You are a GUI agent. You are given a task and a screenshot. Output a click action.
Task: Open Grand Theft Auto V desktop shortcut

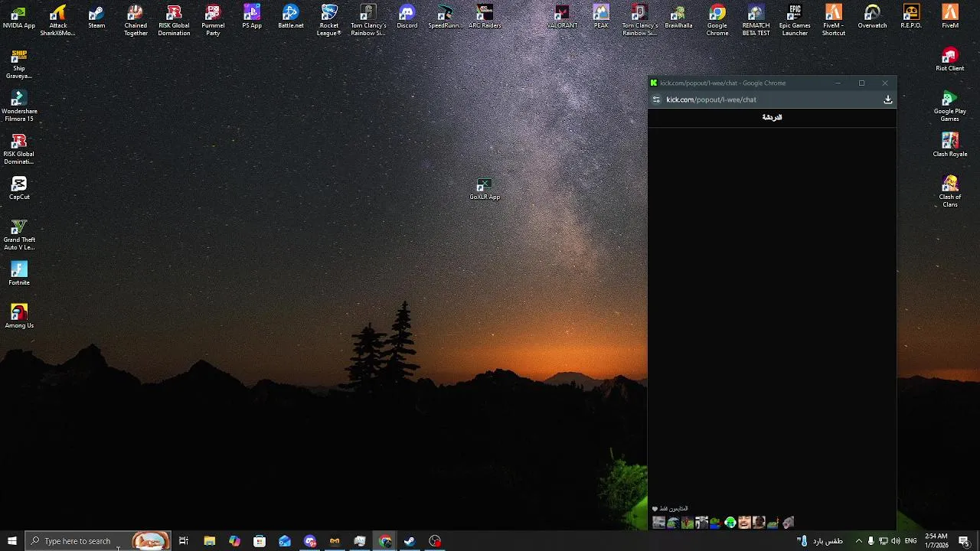19,235
